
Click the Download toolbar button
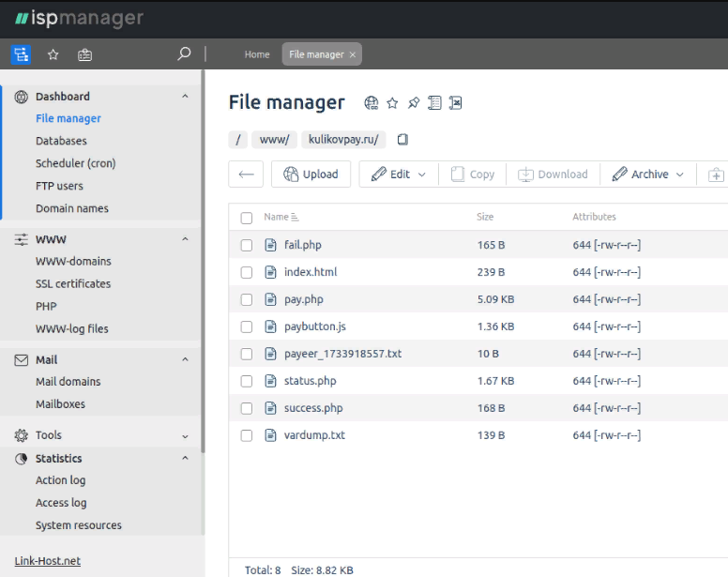[x=553, y=175]
